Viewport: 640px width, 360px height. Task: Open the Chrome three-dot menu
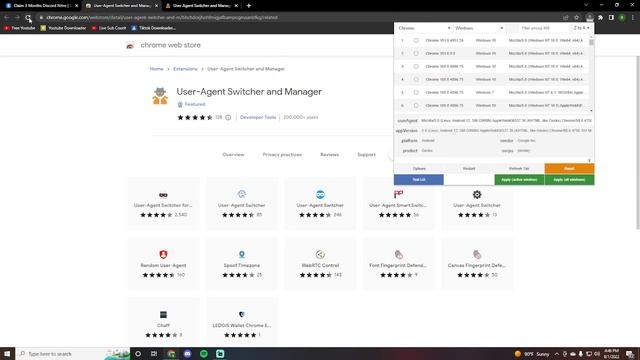click(633, 18)
